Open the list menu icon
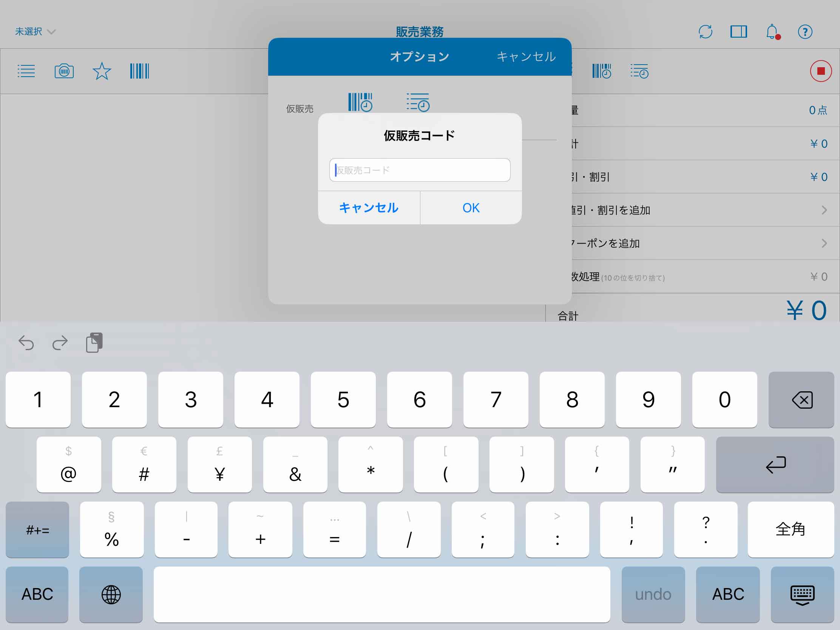Screen dimensions: 840x630 tap(26, 71)
